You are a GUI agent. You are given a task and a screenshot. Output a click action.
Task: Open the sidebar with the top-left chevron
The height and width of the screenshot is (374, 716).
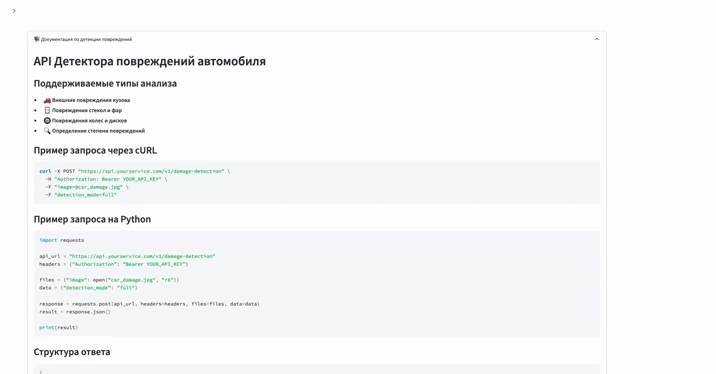pyautogui.click(x=14, y=11)
